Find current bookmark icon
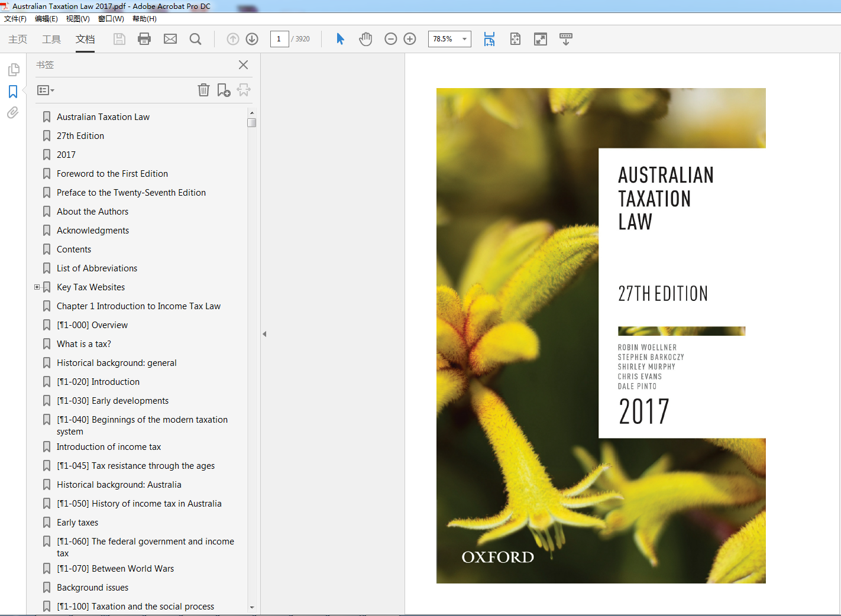The height and width of the screenshot is (616, 841). 244,90
